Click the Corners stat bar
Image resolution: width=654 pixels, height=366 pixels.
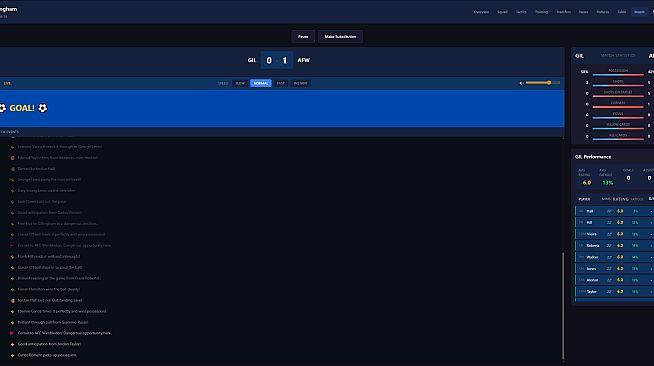[x=618, y=107]
